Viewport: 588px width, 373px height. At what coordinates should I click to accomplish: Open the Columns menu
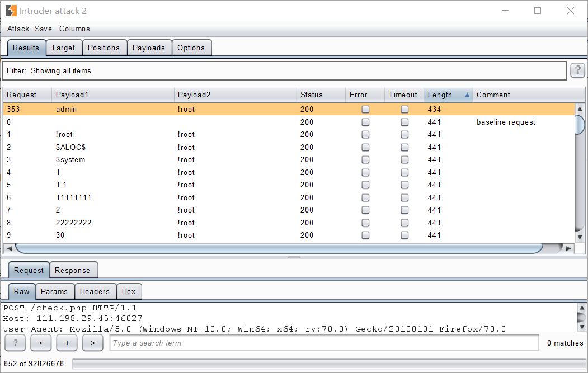point(74,29)
